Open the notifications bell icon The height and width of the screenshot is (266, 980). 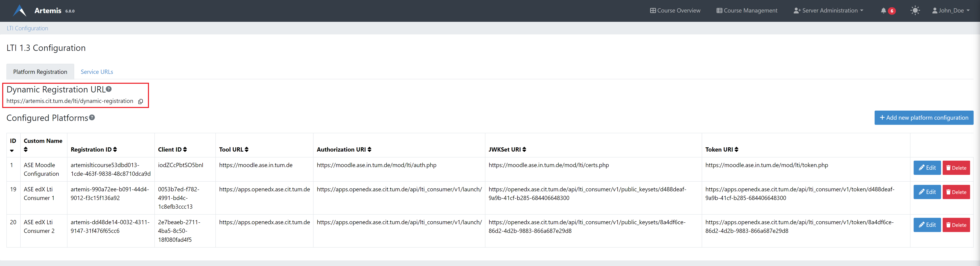tap(883, 10)
